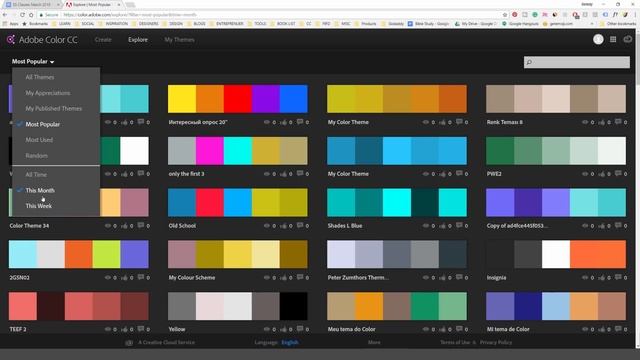Click thumbs-up icon for Mi tema de Color

click(x=602, y=329)
